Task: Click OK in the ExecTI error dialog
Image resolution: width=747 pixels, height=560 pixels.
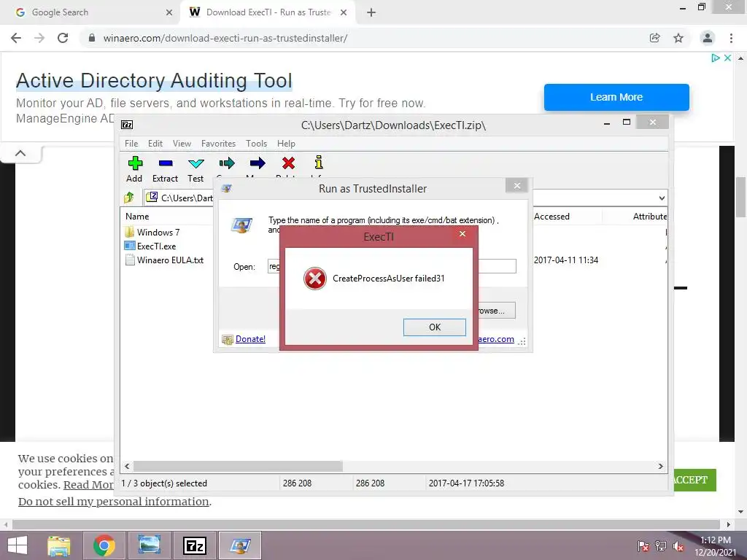Action: [434, 327]
